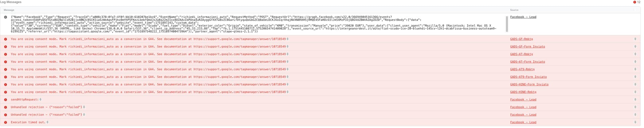Click the error icon on the first Unhandled rejection row
This screenshot has width=644, height=128.
coord(5,108)
